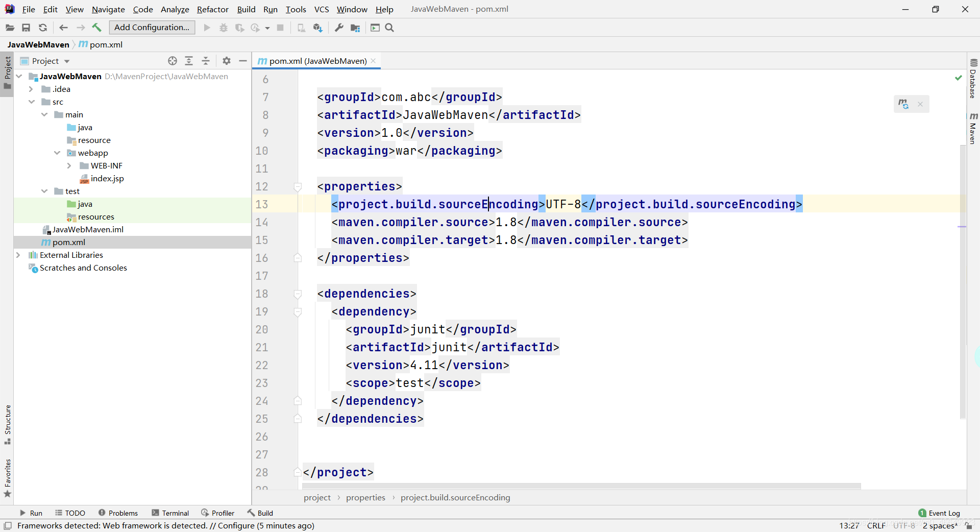
Task: Click the Stop square icon
Action: [280, 28]
